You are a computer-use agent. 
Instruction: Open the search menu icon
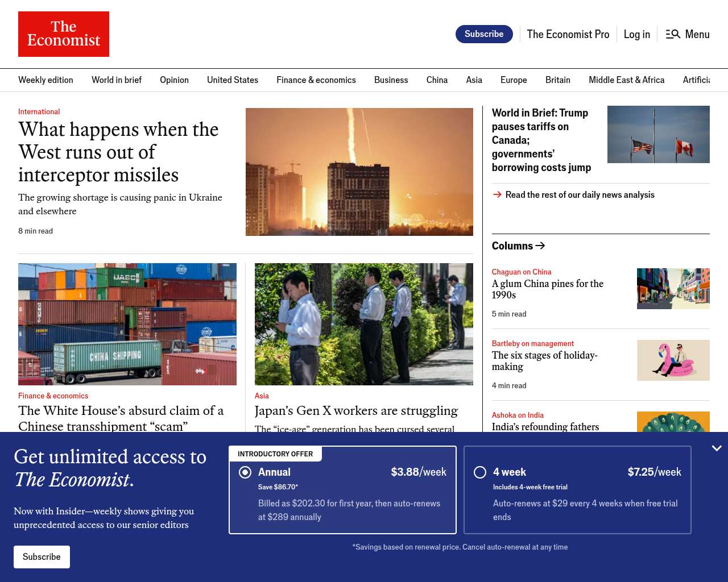point(673,34)
